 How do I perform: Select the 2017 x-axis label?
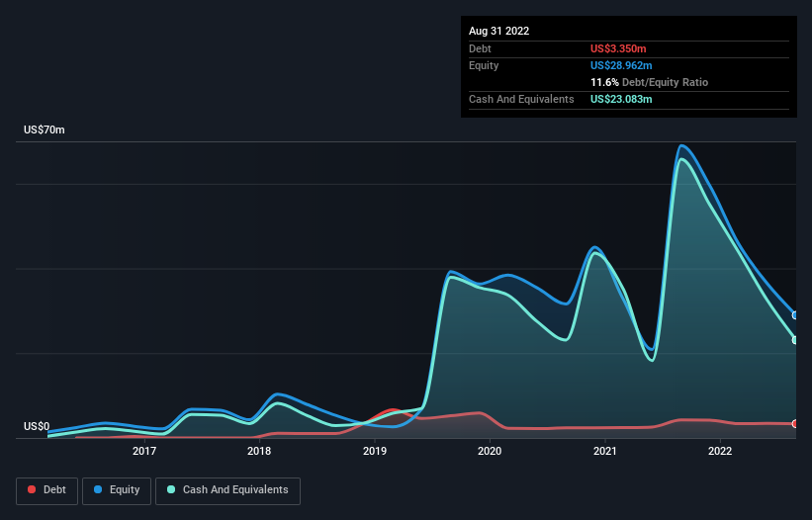144,451
